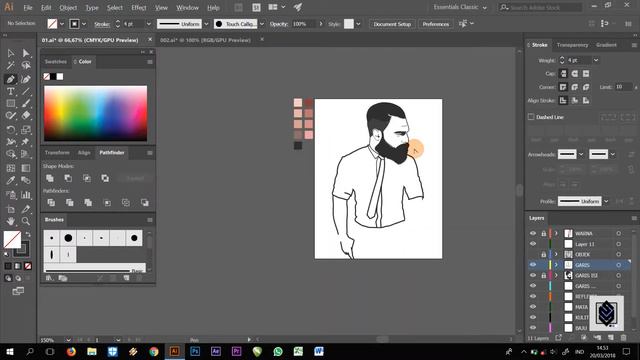Click the Delete Selection trash icon in Layers
This screenshot has height=360, width=640.
[623, 338]
